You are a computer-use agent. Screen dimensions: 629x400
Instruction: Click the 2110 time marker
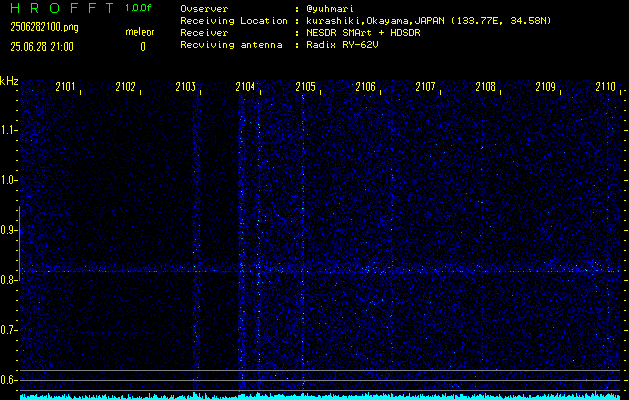pos(605,87)
